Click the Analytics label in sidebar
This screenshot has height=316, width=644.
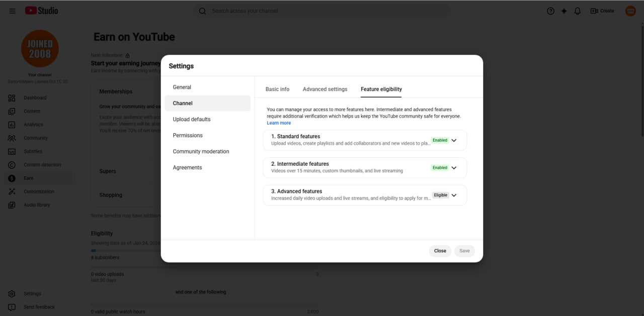point(33,125)
